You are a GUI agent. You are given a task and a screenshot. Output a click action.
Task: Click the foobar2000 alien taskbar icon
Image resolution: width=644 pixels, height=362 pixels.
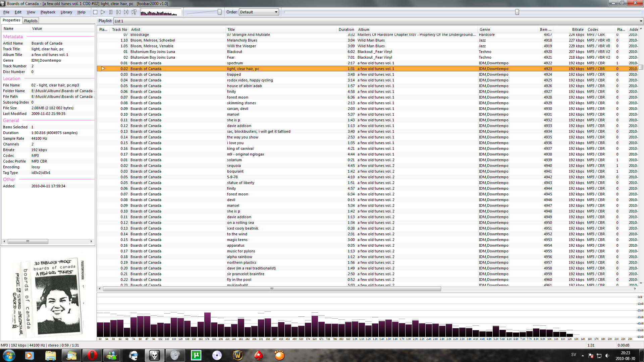(154, 355)
